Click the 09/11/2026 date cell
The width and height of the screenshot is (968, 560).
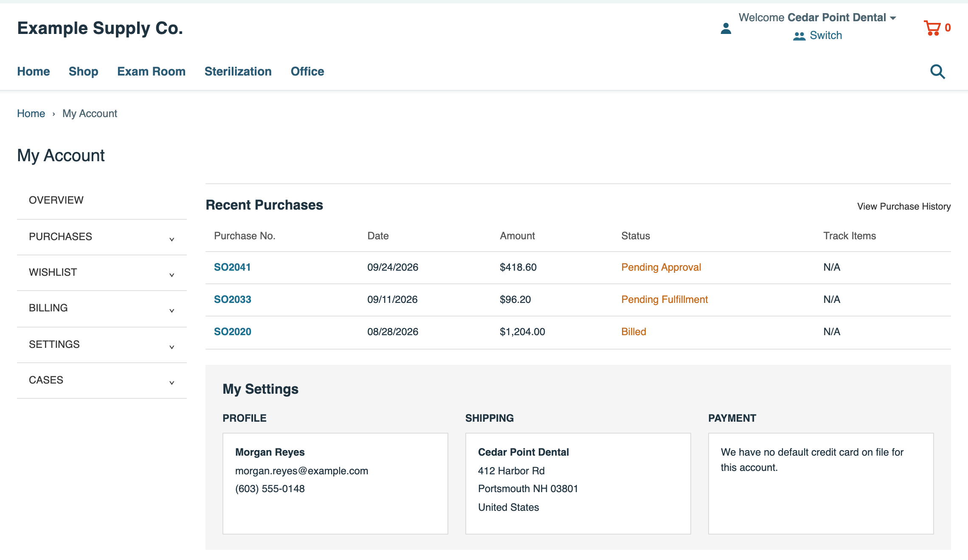point(392,299)
